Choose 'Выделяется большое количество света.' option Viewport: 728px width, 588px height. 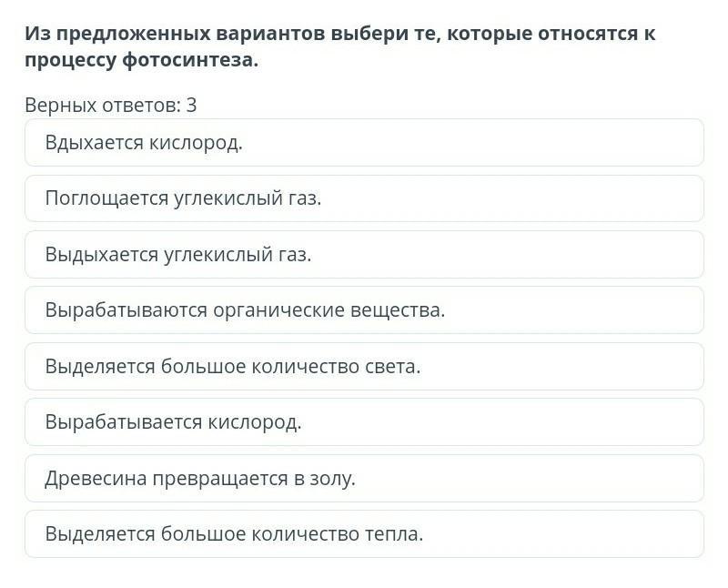pos(364,367)
